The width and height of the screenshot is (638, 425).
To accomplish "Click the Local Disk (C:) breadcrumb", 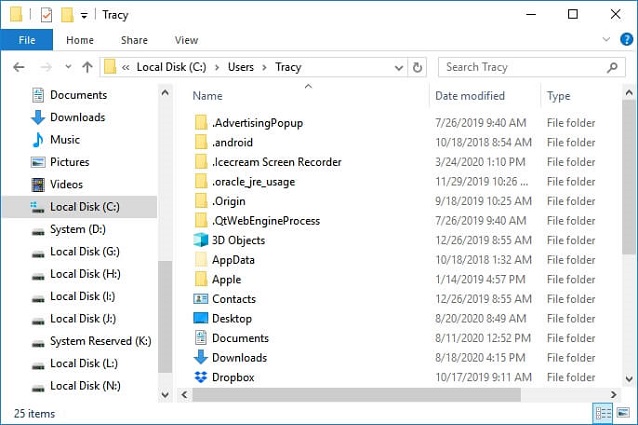I will coord(171,67).
